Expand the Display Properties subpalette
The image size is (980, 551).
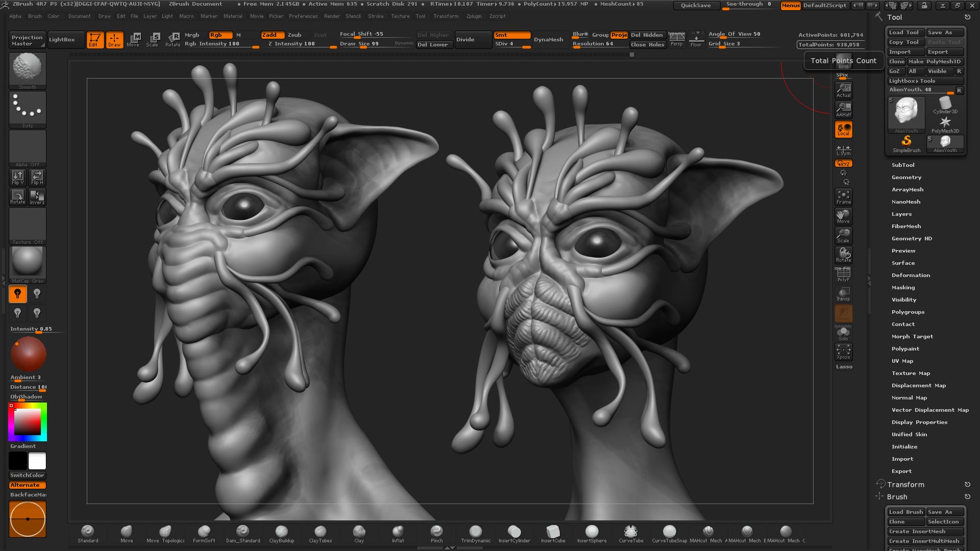(919, 422)
